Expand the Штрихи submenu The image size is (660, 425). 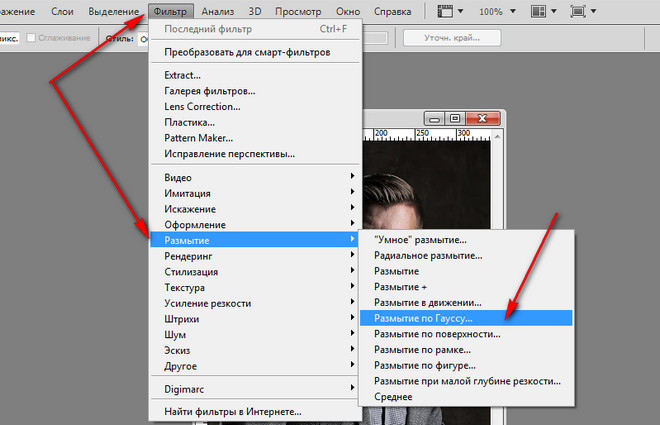[255, 319]
